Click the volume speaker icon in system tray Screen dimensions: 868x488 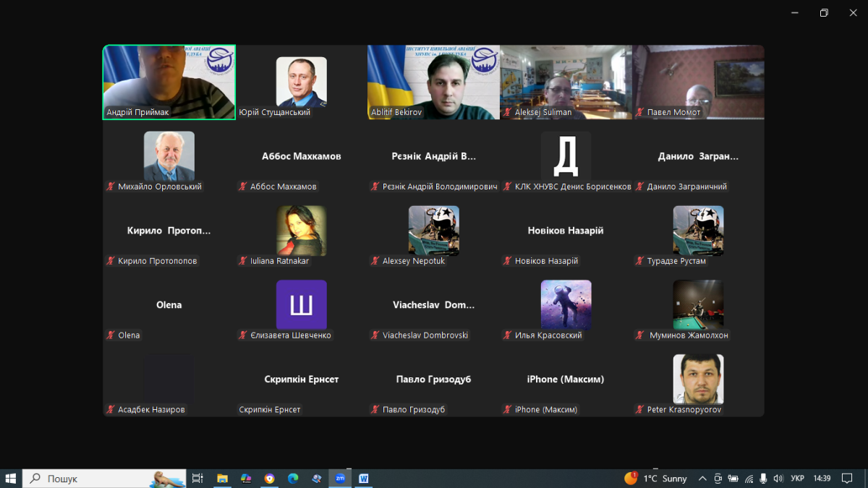778,479
